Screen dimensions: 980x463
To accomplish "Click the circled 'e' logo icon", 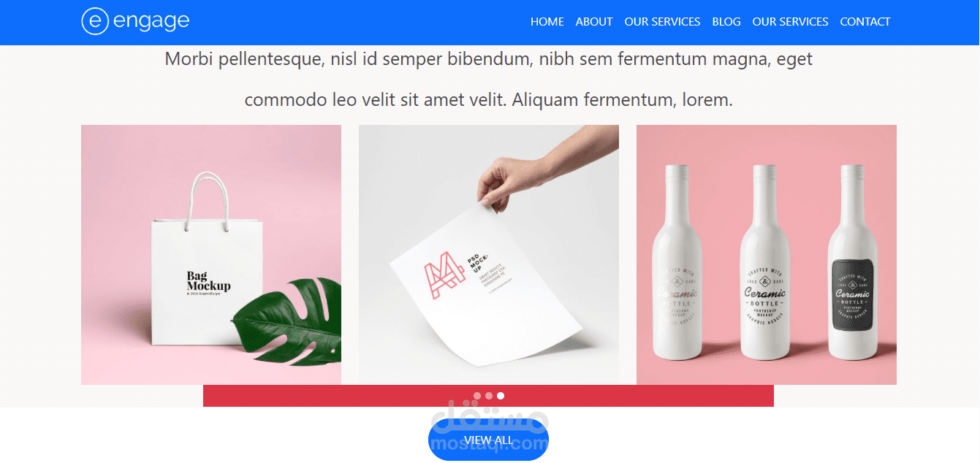I will [x=95, y=21].
